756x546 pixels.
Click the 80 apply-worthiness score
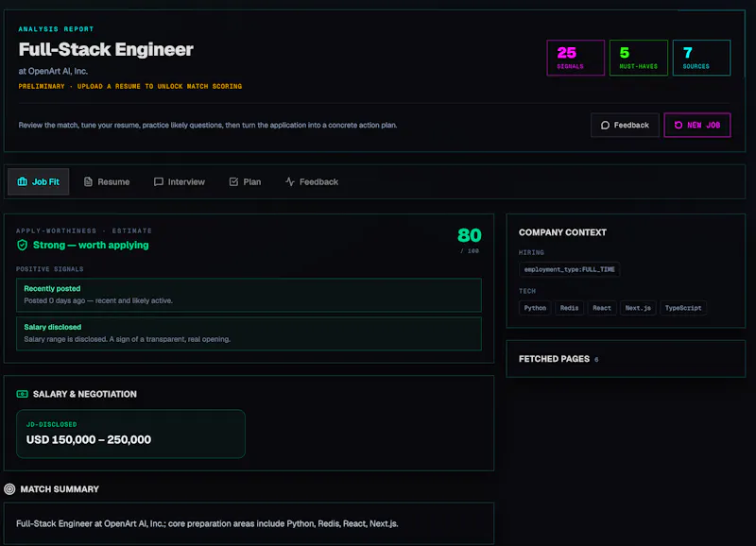469,235
